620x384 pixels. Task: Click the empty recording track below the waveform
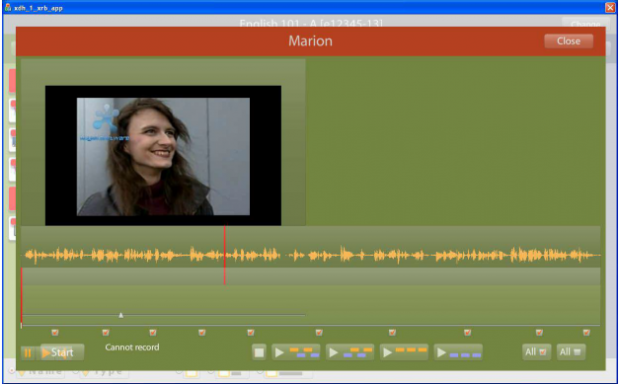coord(311,277)
